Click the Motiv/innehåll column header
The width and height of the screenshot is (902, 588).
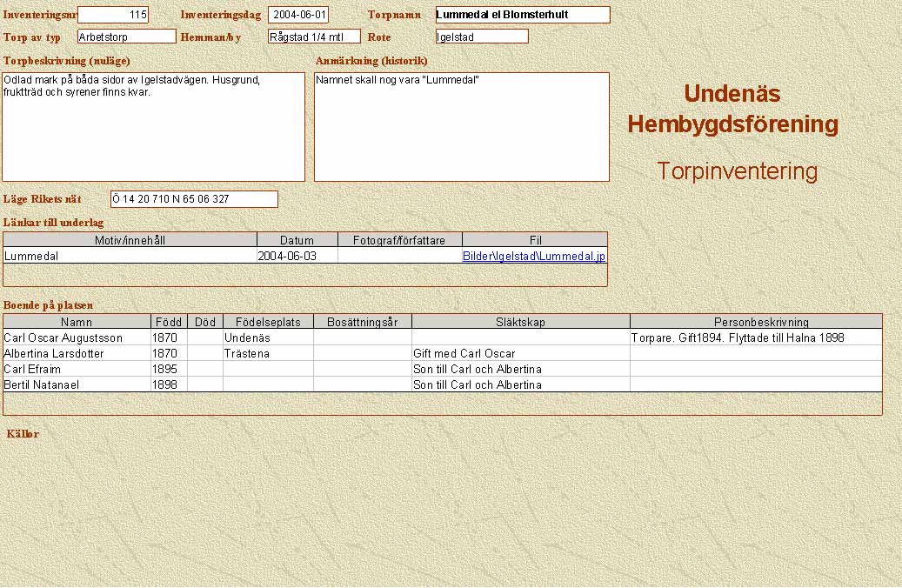pyautogui.click(x=130, y=240)
